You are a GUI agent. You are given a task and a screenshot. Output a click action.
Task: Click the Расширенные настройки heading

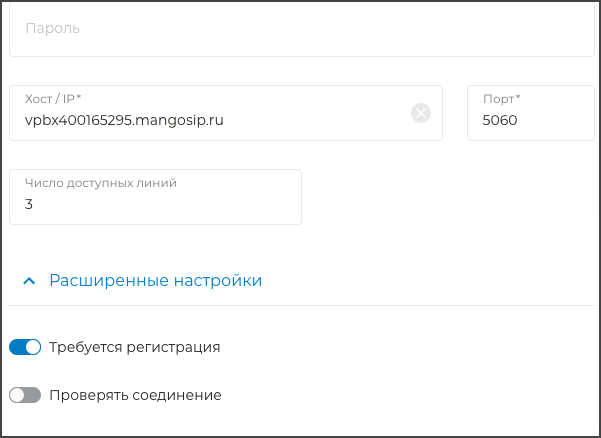tap(155, 281)
